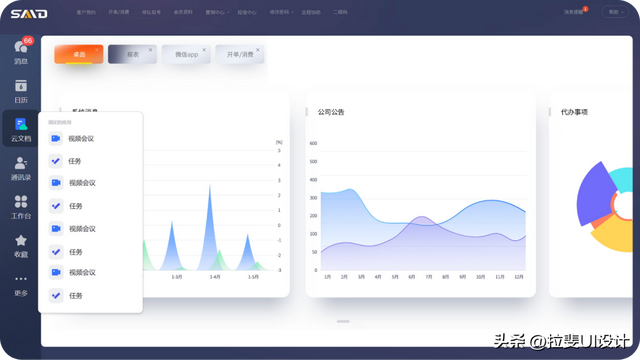The width and height of the screenshot is (640, 360).
Task: Switch to the 开单/消费 tab
Action: click(240, 54)
